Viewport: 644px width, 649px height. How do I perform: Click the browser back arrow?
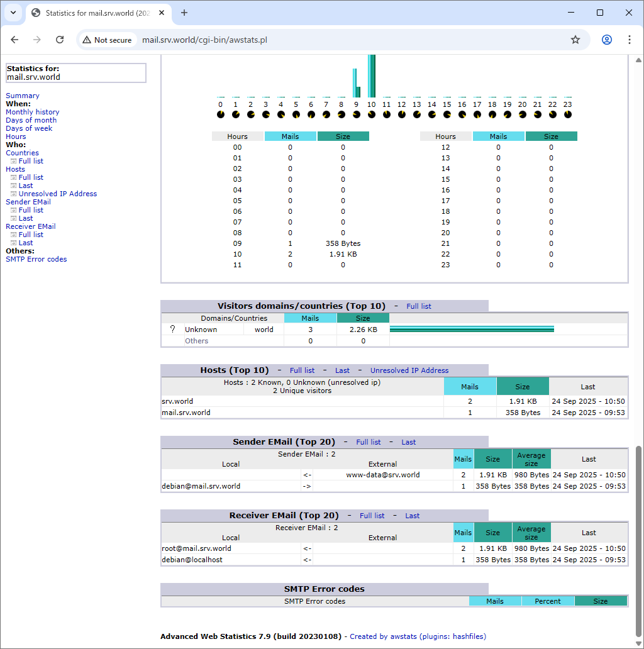[x=14, y=40]
